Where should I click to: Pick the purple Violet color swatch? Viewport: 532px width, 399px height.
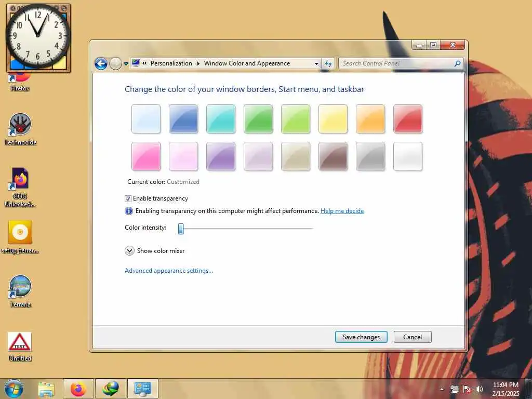[x=221, y=156]
